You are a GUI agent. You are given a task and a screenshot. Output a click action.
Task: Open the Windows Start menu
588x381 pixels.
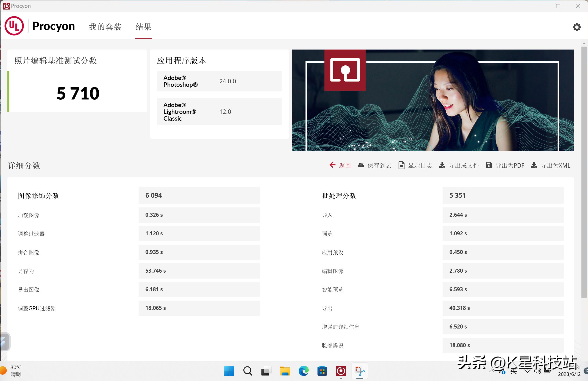click(x=229, y=371)
